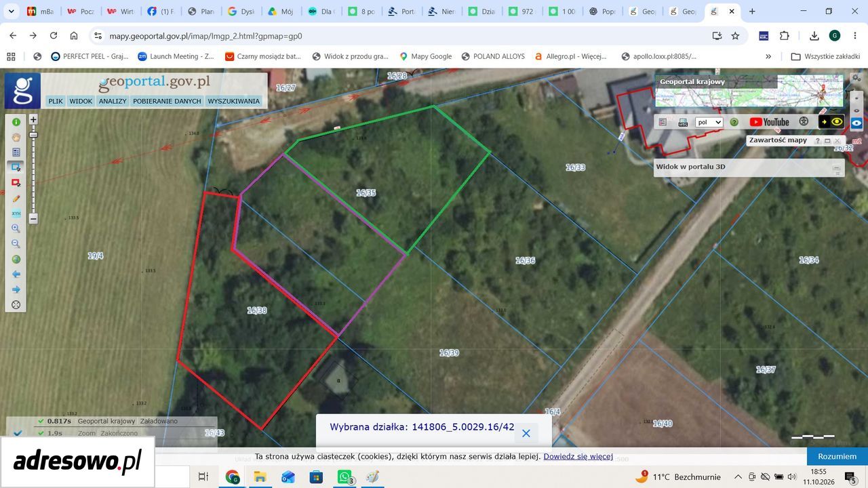Click the zoom slider plus button
The image size is (868, 488).
[x=33, y=119]
